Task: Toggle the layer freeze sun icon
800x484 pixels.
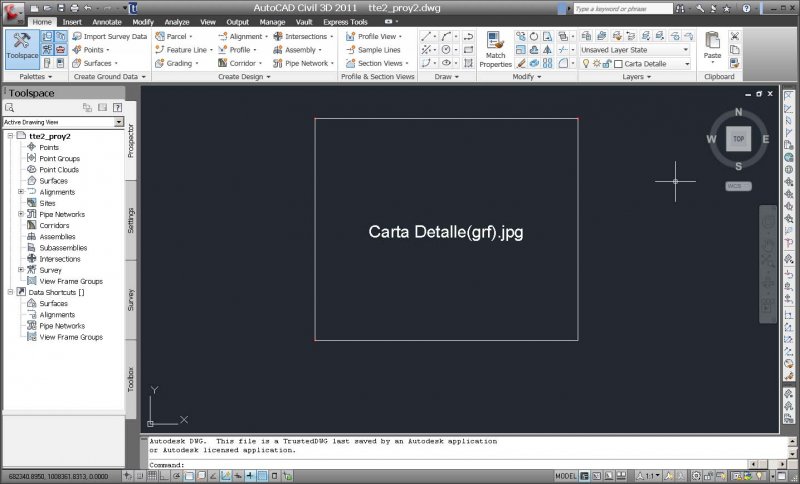Action: [x=596, y=64]
